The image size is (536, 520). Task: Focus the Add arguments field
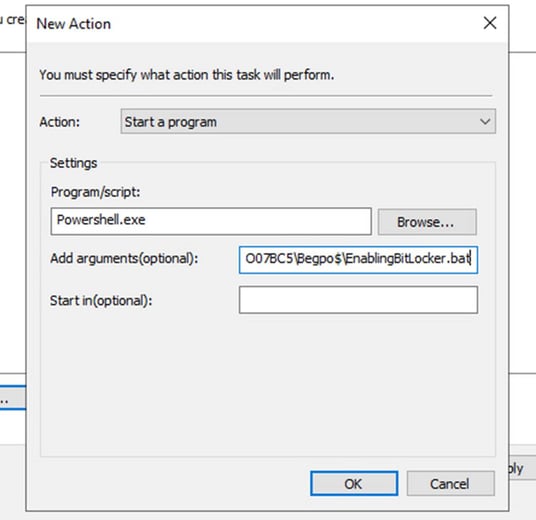pos(358,259)
